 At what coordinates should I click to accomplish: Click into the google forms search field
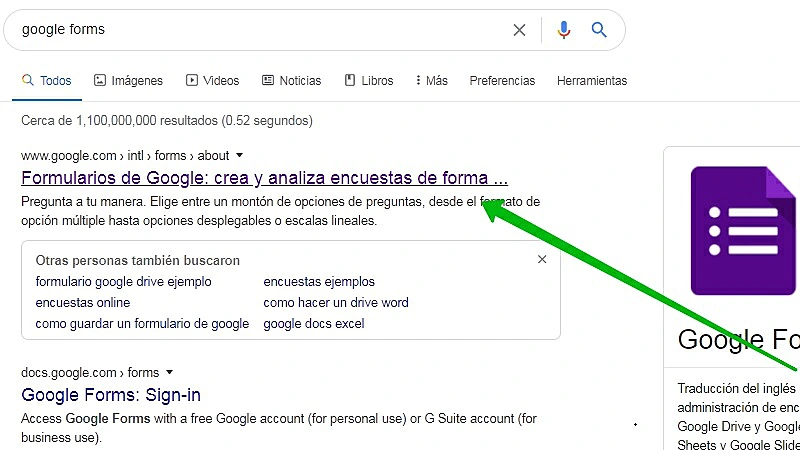pyautogui.click(x=250, y=30)
